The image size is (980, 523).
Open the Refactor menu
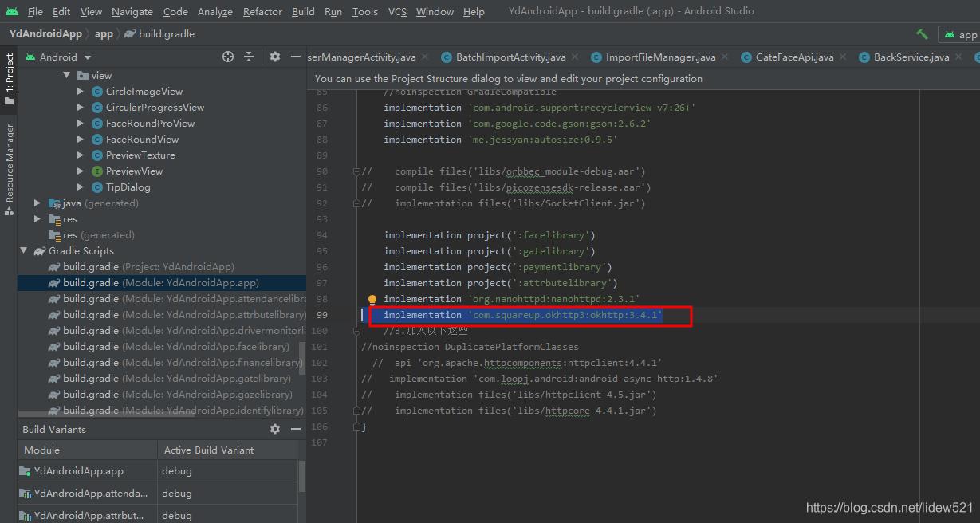(x=262, y=11)
